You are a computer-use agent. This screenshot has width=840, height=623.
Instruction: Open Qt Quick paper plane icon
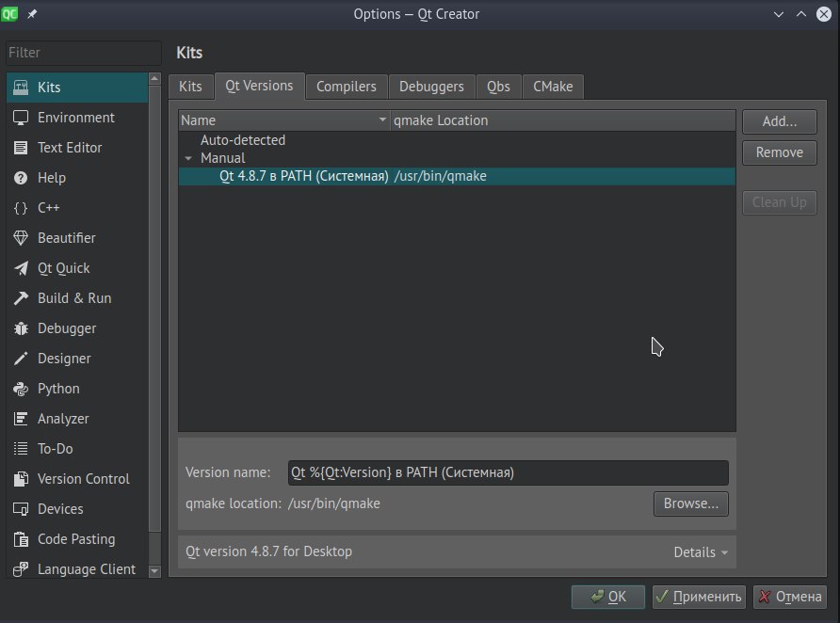[21, 268]
